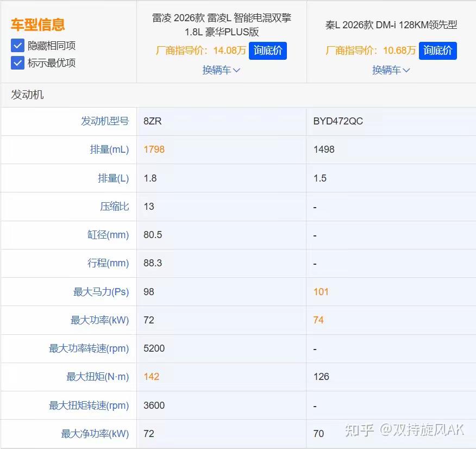
Task: Select the 70 net power value
Action: [318, 434]
